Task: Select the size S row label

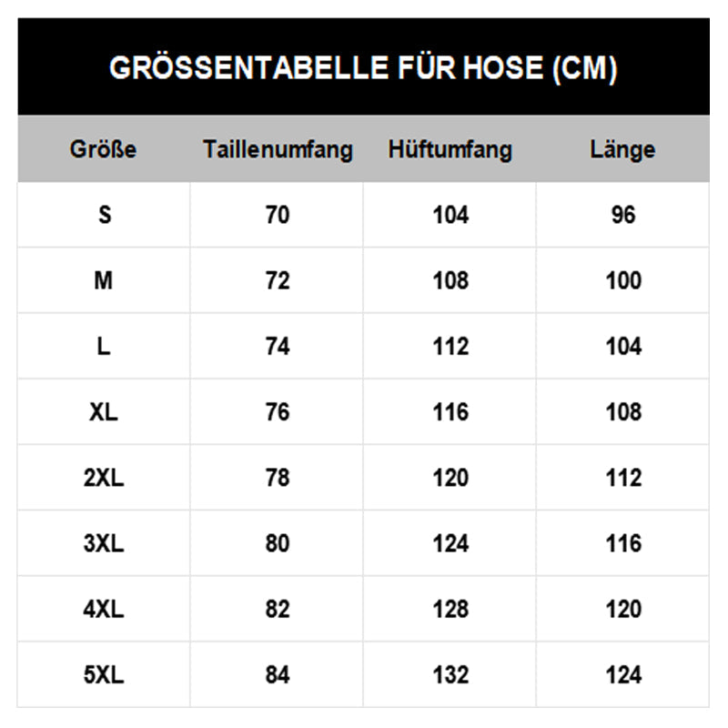Action: tap(104, 215)
